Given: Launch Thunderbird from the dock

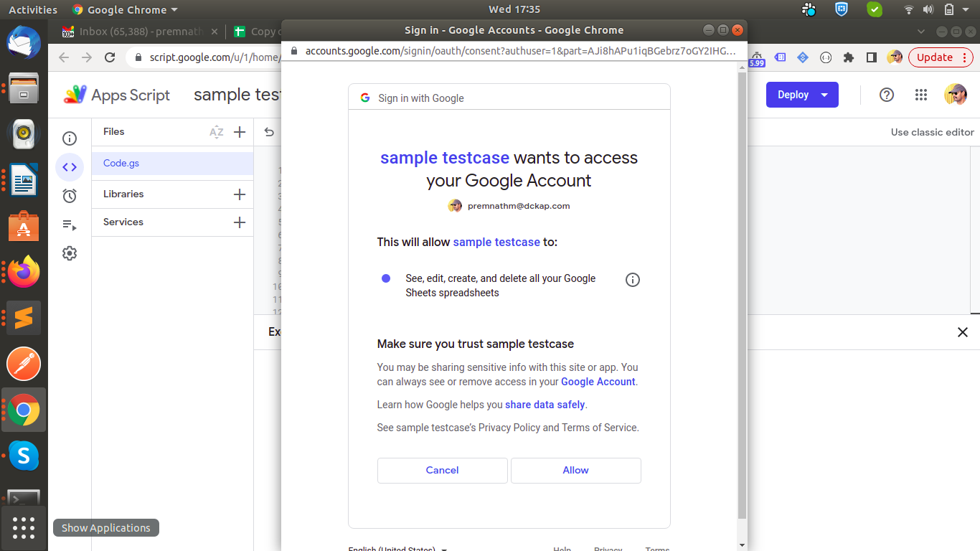Looking at the screenshot, I should (x=24, y=42).
